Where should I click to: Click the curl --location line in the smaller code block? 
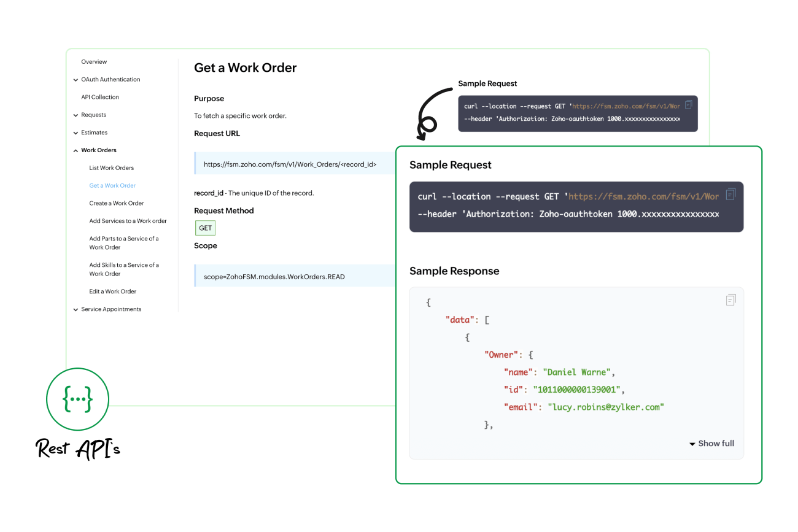tap(572, 107)
